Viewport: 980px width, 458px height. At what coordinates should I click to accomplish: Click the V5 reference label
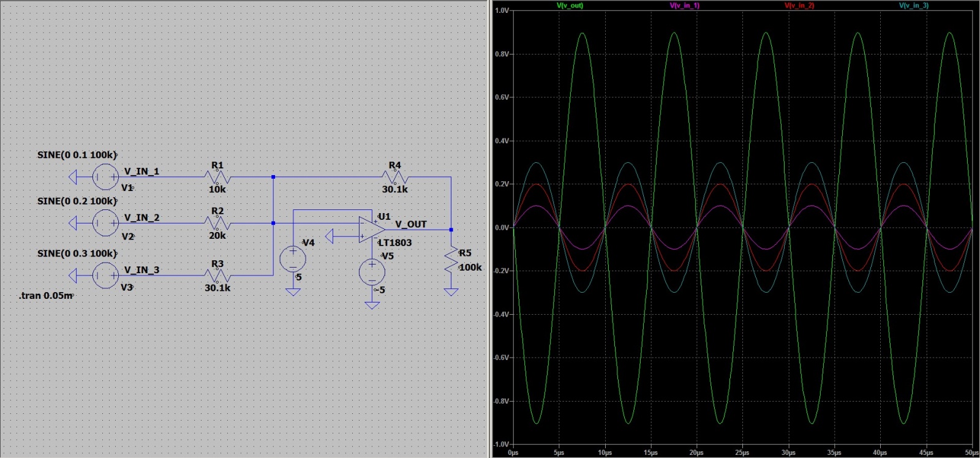point(387,256)
